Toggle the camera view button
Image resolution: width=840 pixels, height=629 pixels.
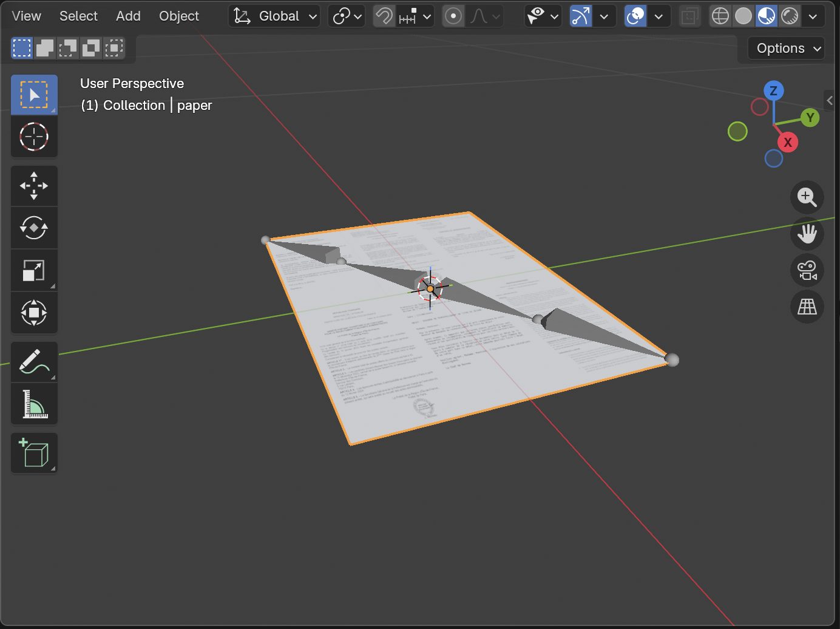point(807,270)
